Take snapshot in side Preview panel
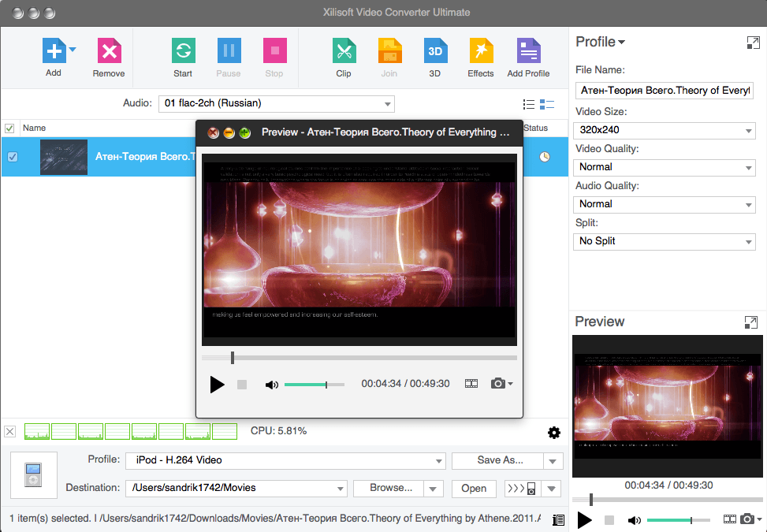 (747, 519)
